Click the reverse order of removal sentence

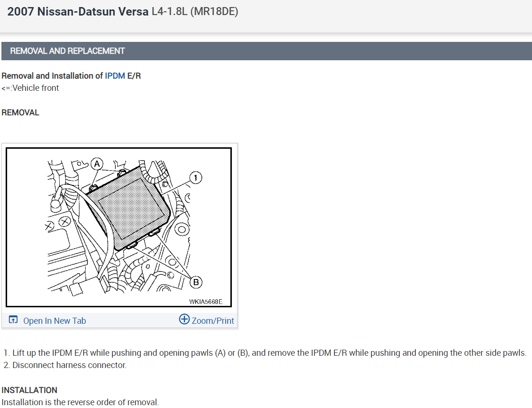click(80, 402)
